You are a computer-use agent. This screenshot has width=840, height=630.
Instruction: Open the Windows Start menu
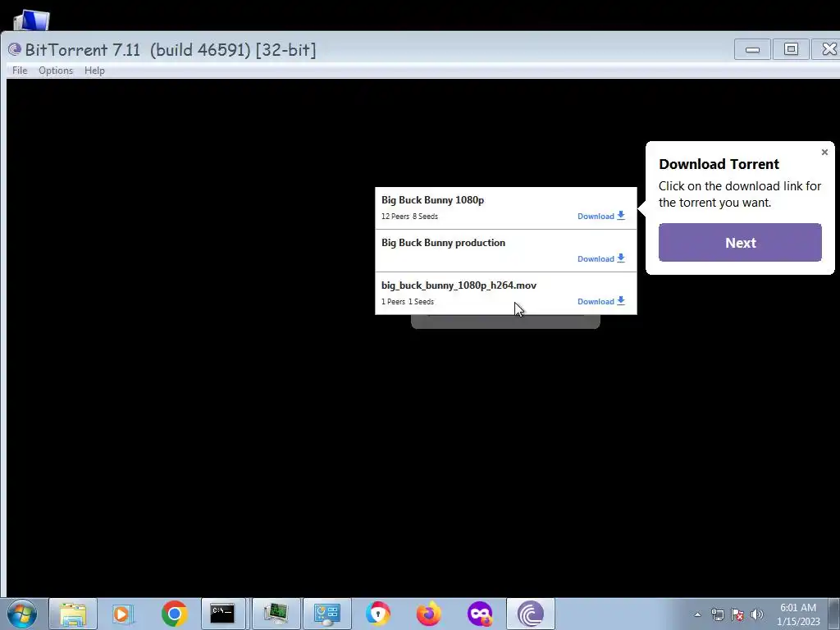pyautogui.click(x=21, y=614)
